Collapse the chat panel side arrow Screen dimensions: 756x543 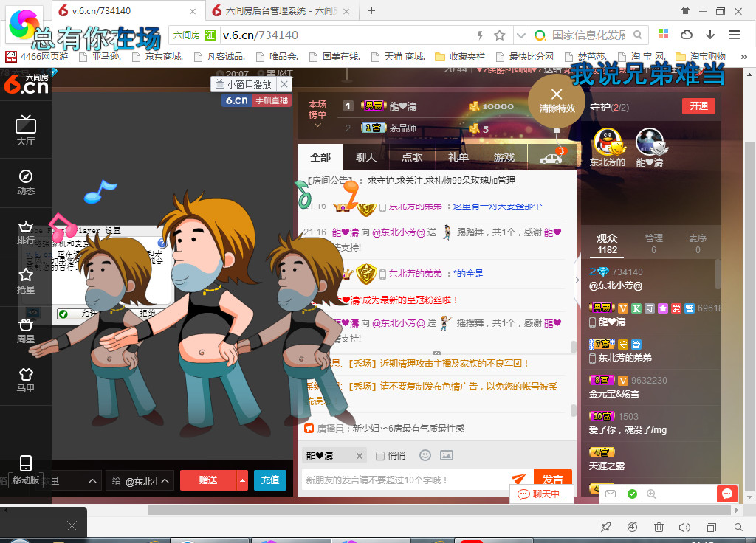point(577,280)
